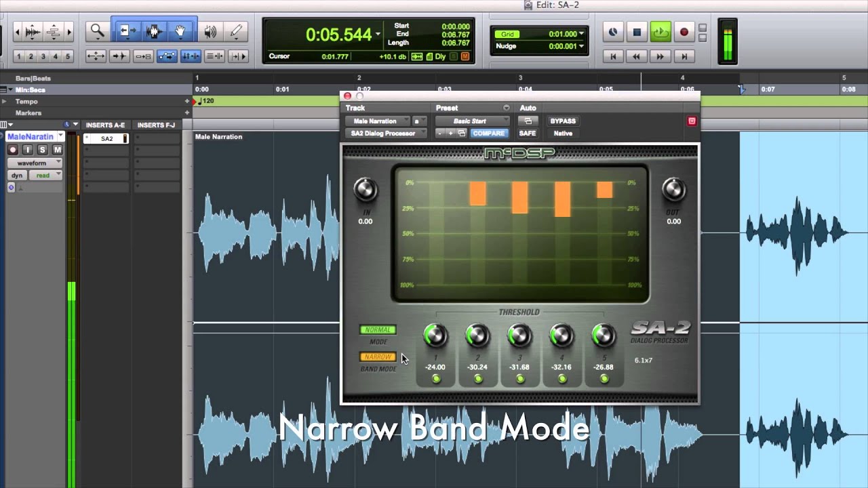Toggle the green Grid mode button

[x=507, y=34]
